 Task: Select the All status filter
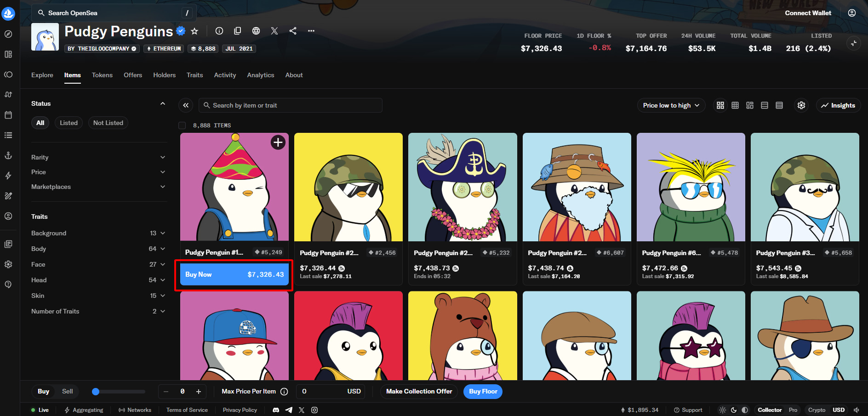coord(40,123)
